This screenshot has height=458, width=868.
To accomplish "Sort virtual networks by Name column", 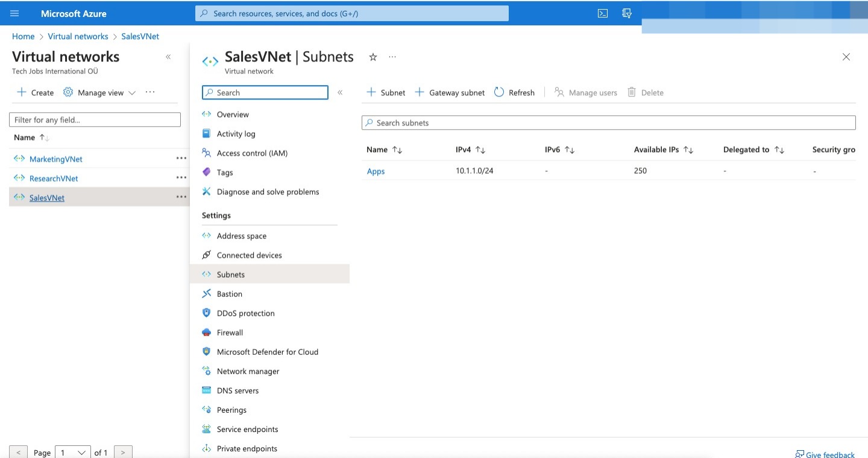I will pyautogui.click(x=31, y=138).
